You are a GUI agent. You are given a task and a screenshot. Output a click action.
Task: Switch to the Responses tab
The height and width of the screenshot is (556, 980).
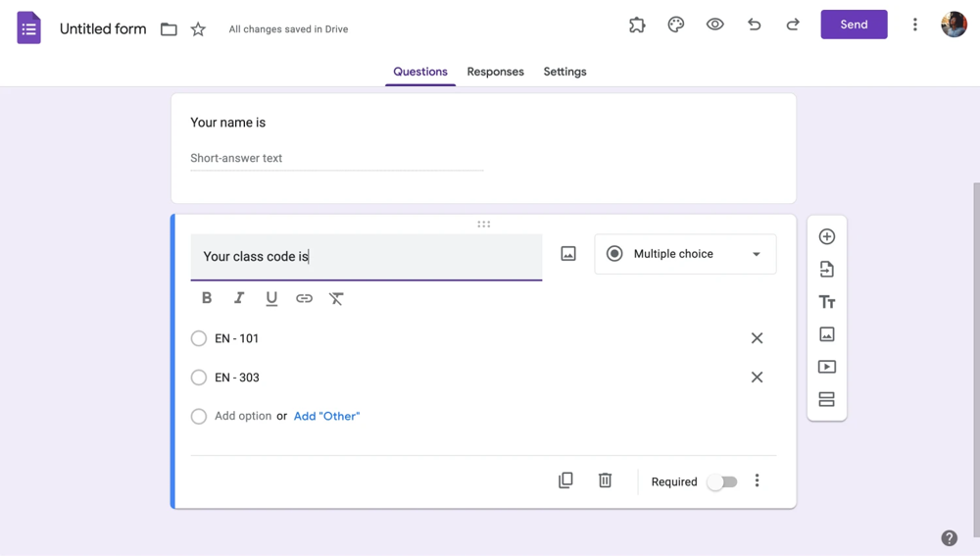[495, 72]
